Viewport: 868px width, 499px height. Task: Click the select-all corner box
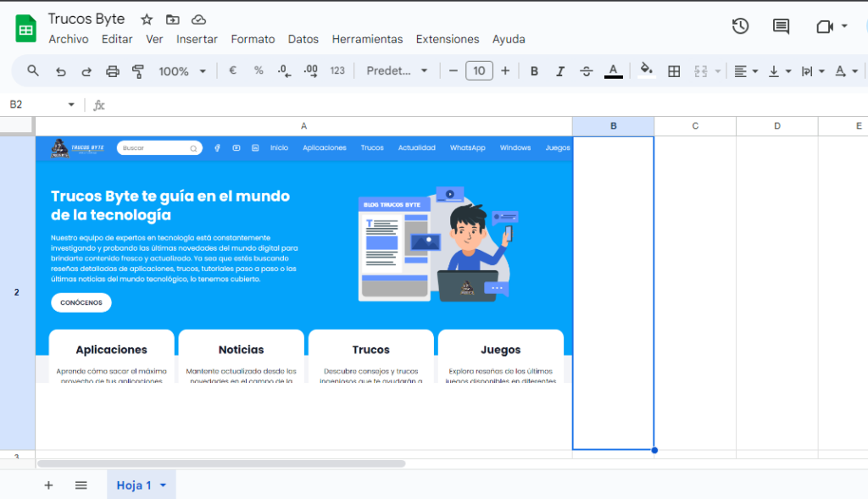tap(17, 126)
